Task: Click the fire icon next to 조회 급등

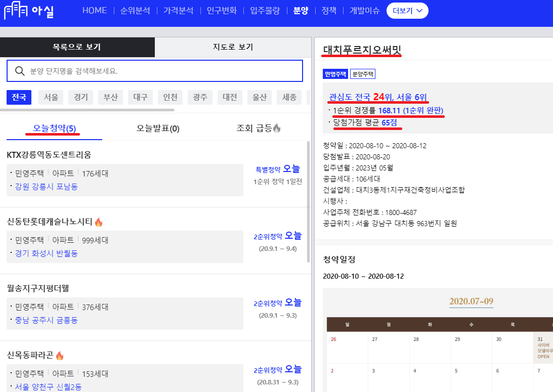Action: point(277,128)
